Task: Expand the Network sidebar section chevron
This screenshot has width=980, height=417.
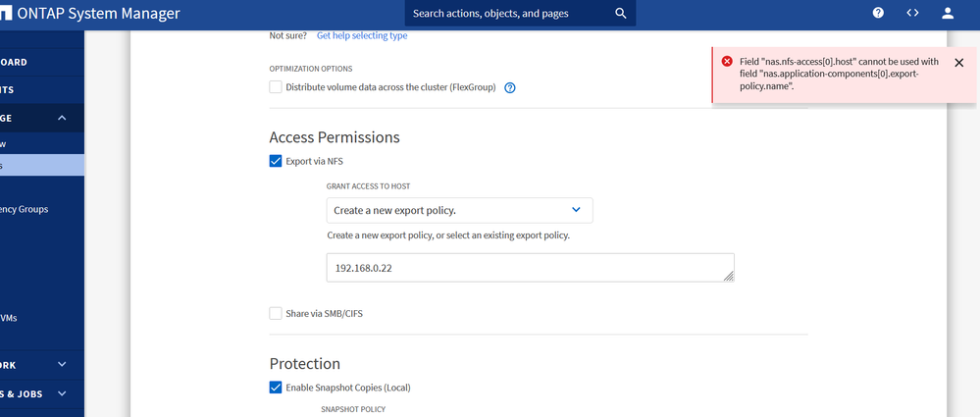Action: [62, 364]
